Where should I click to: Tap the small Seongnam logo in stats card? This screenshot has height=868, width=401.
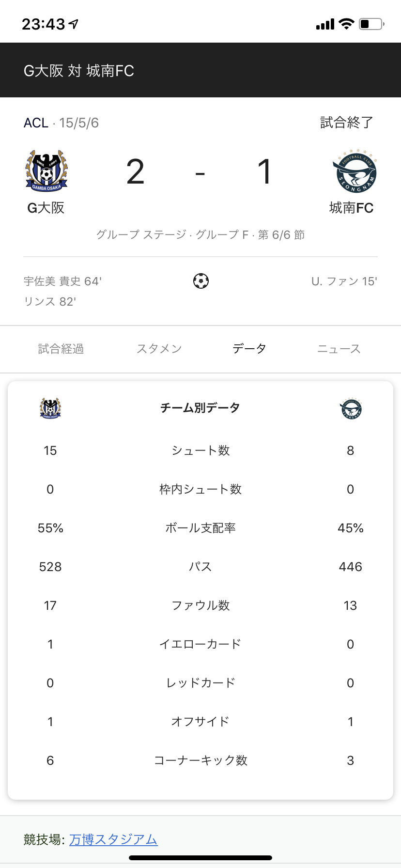[351, 408]
